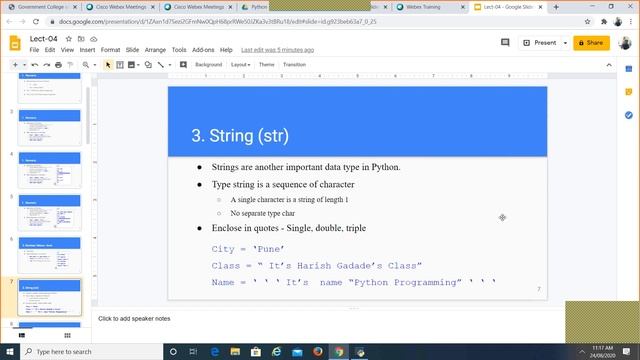Add a new slide with plus button
The height and width of the screenshot is (360, 640).
click(15, 65)
